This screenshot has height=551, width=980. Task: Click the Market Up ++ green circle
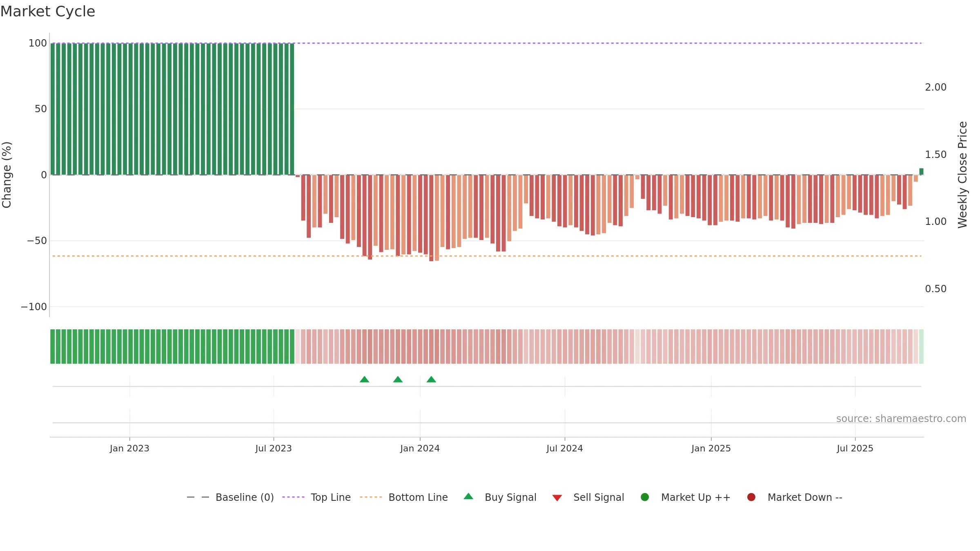click(x=645, y=497)
